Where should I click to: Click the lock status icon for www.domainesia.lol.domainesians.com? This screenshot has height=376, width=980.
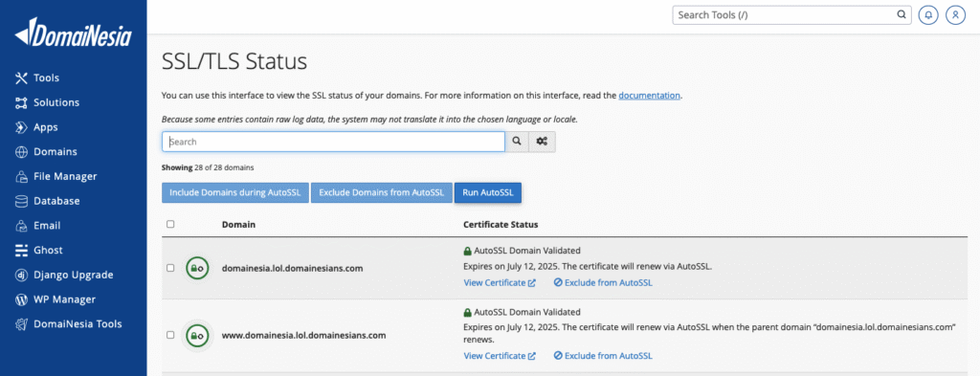197,335
